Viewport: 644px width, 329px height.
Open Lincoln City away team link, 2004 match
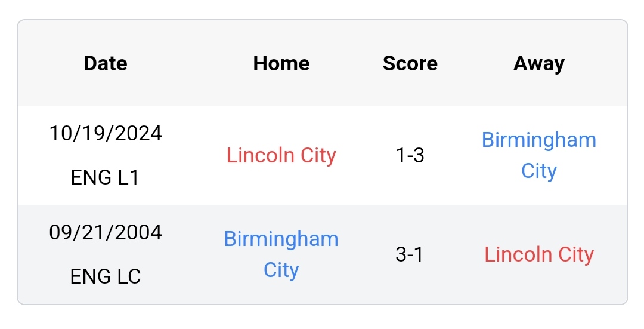pyautogui.click(x=538, y=254)
